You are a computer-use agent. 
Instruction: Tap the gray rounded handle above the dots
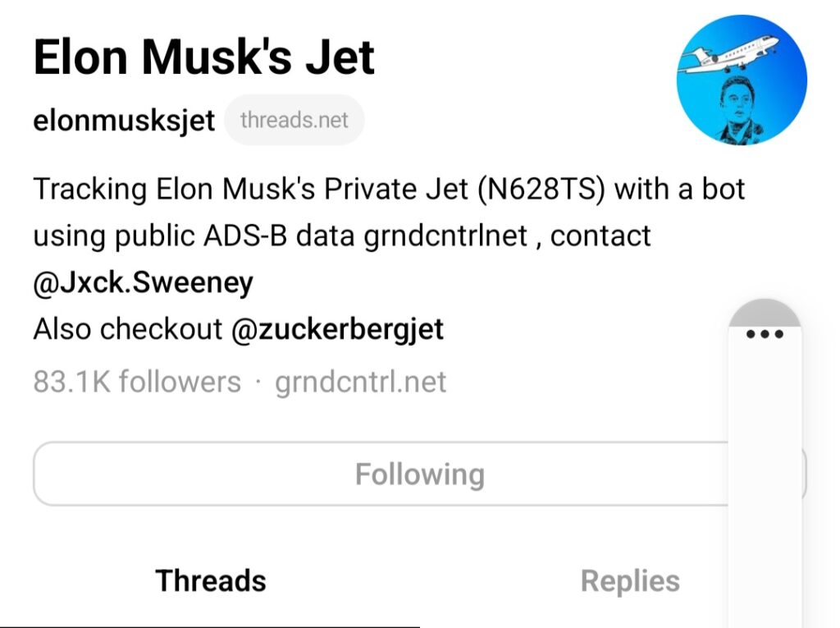(x=765, y=312)
